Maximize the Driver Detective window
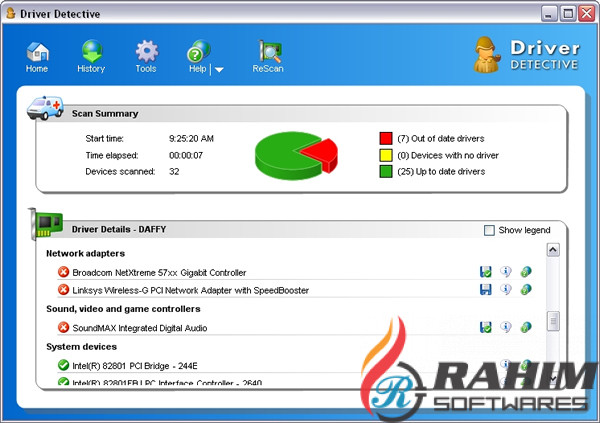Viewport: 600px width, 423px height. [568, 14]
